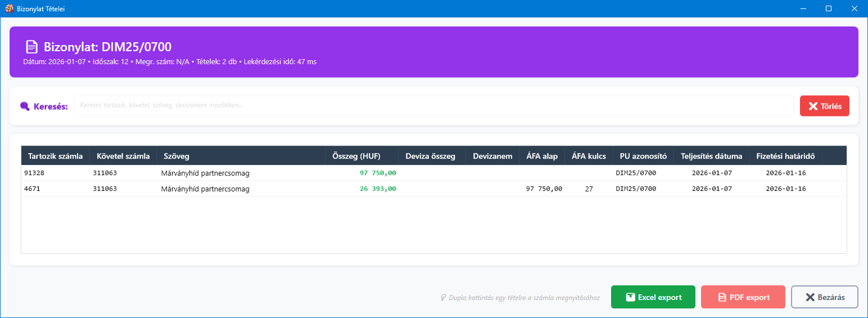Viewport: 868px width, 318px height.
Task: Click the document icon beside Bizonylat title
Action: click(32, 47)
